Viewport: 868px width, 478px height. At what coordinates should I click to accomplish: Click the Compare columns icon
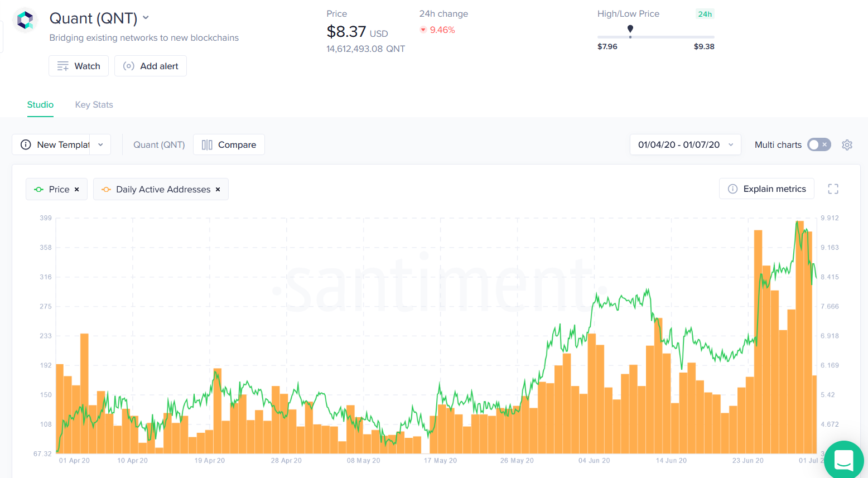(207, 144)
